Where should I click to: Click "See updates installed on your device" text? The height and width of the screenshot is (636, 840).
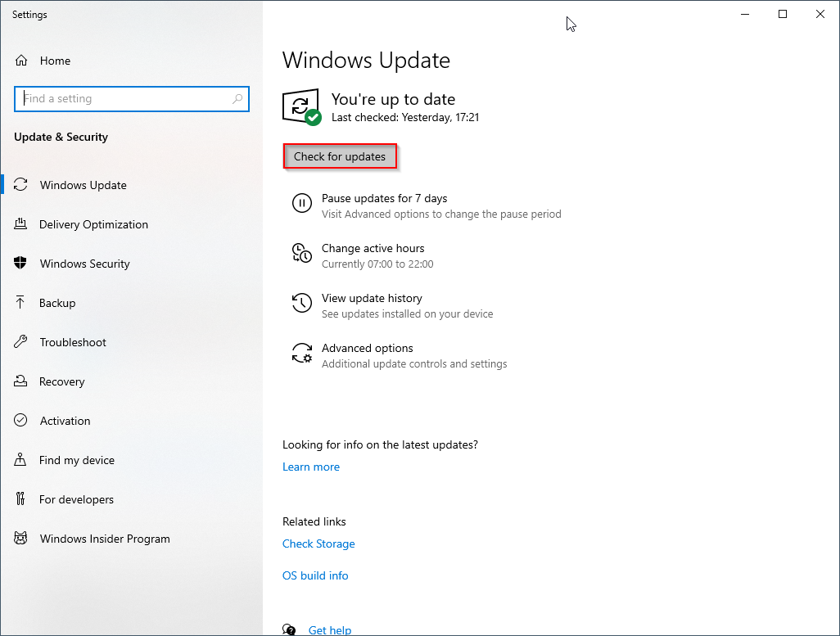pos(407,314)
